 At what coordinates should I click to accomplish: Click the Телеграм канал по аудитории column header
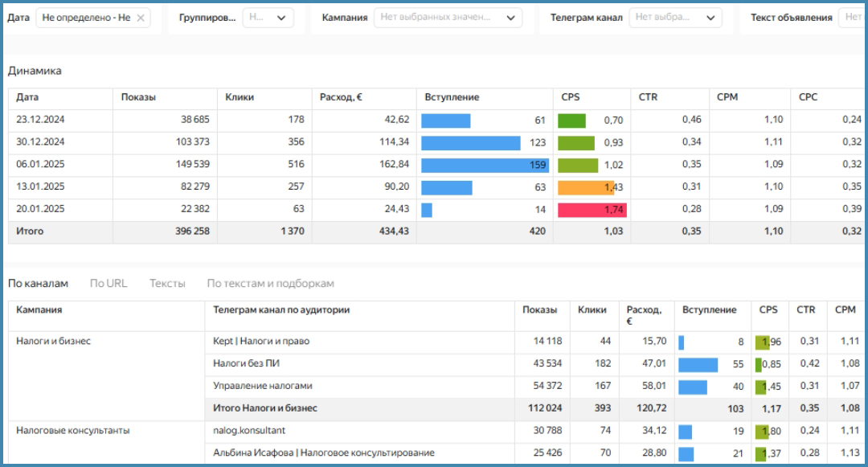(x=281, y=310)
